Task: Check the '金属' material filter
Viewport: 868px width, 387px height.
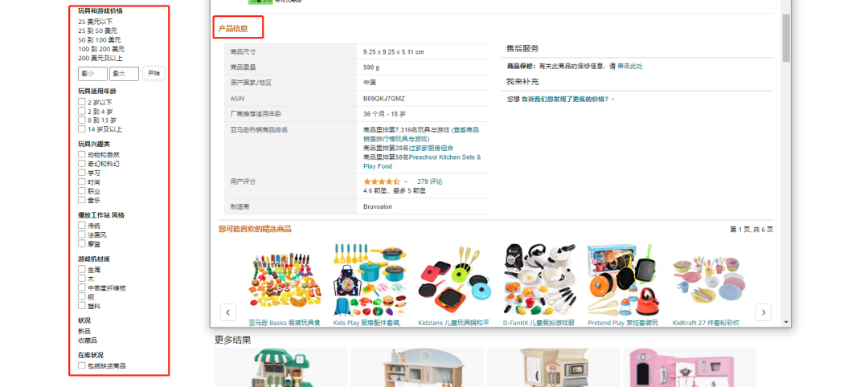Action: pyautogui.click(x=82, y=269)
